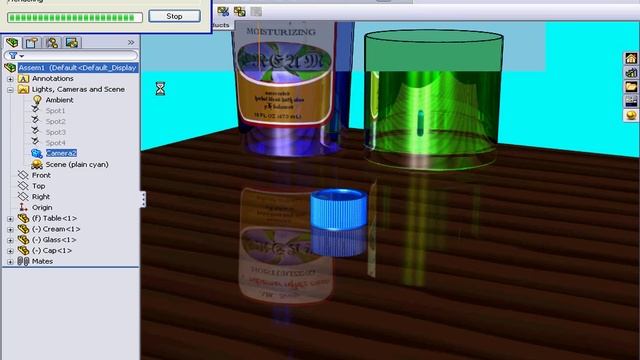
Task: Click the Camera2 camera icon
Action: 37,153
